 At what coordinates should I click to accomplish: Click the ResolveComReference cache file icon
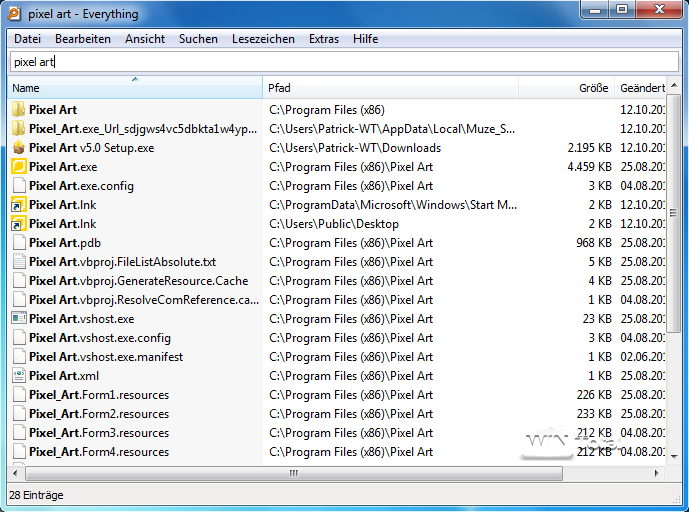19,300
